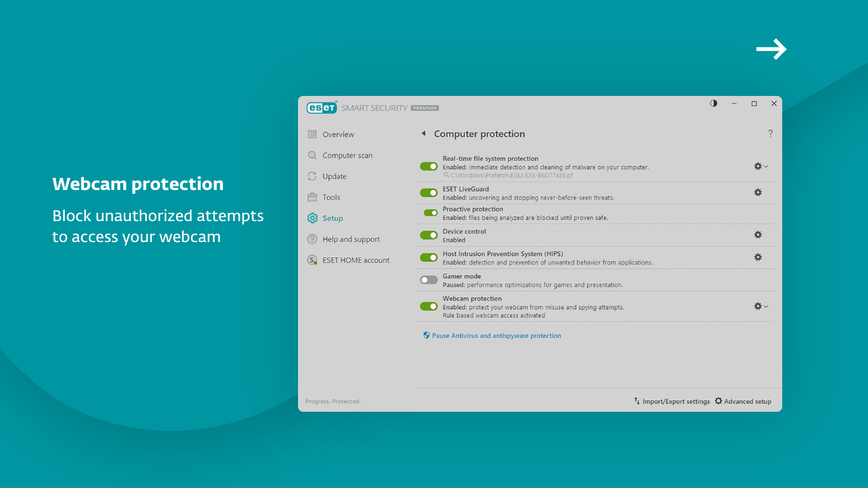Click Pause Antivirus and antispyware protection
This screenshot has width=868, height=488.
[x=496, y=335]
